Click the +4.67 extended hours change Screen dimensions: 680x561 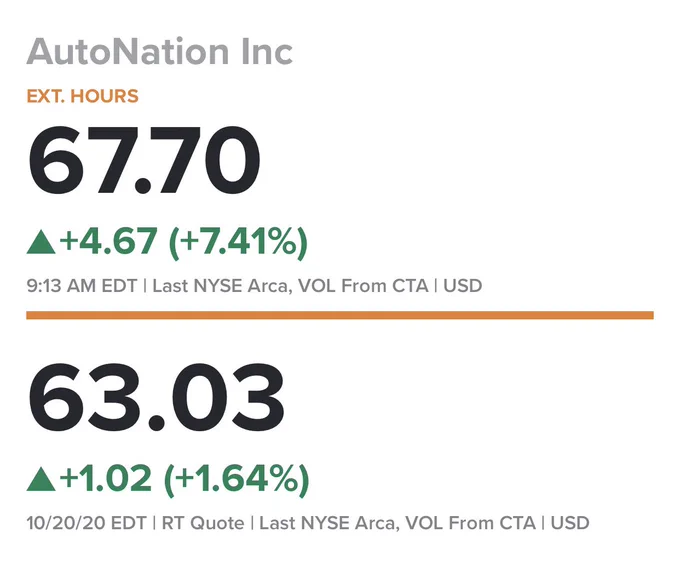coord(108,241)
